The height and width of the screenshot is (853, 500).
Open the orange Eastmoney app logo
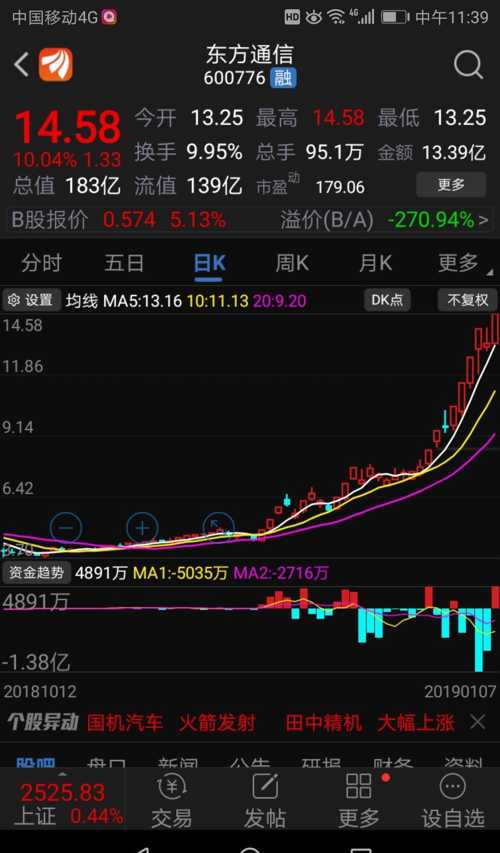[55, 65]
